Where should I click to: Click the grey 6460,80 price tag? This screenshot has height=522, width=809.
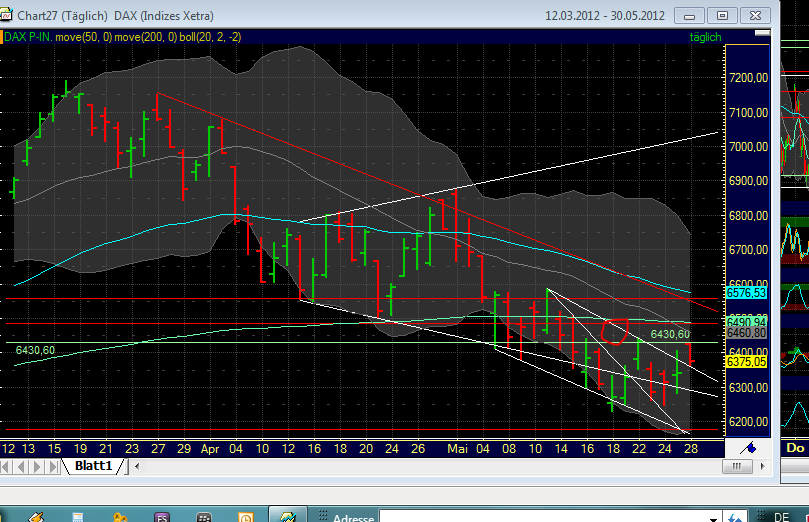tap(746, 333)
